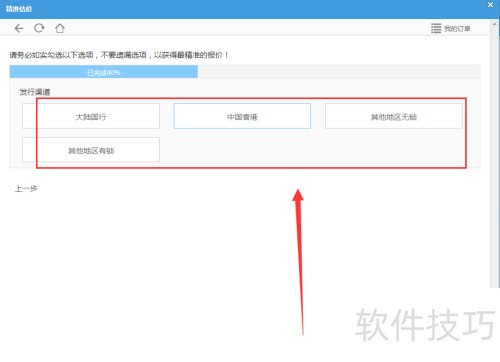Click the 发行渠道 section label
Screen dimensions: 500x362
pyautogui.click(x=35, y=92)
